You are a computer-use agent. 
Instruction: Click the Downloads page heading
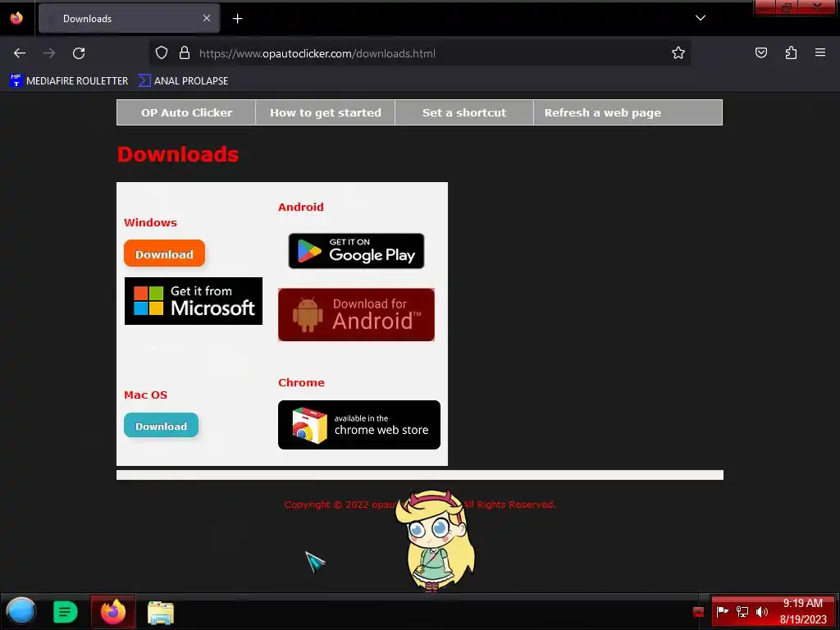(178, 154)
